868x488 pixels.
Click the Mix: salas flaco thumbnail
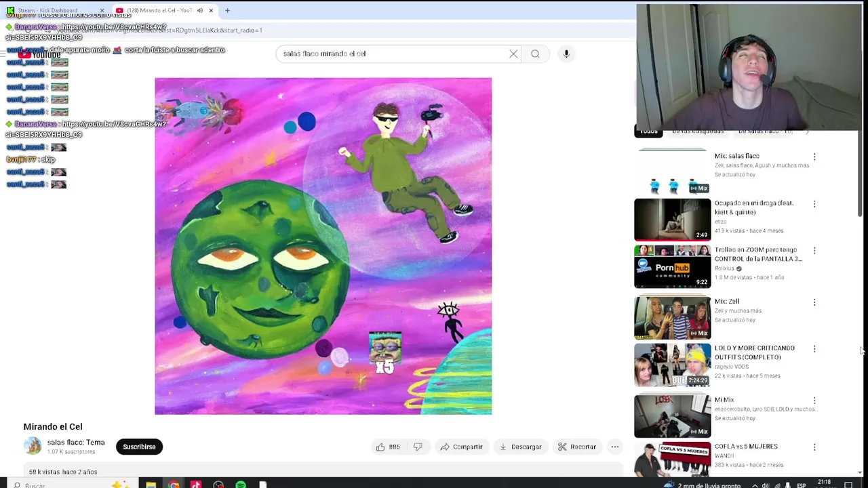tap(673, 172)
